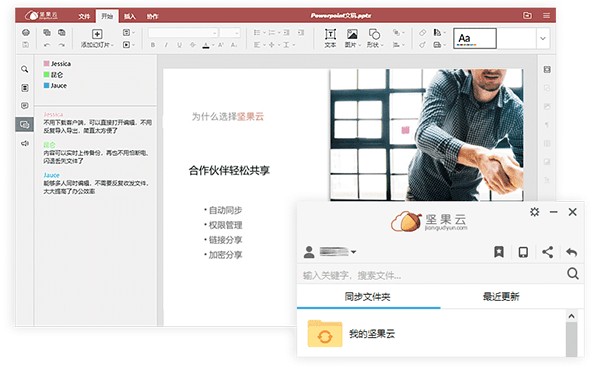Focus the 输入关键字 search field

tap(430, 275)
